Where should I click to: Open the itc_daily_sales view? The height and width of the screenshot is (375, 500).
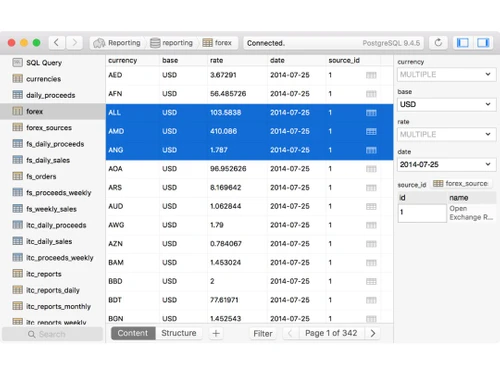coord(53,241)
